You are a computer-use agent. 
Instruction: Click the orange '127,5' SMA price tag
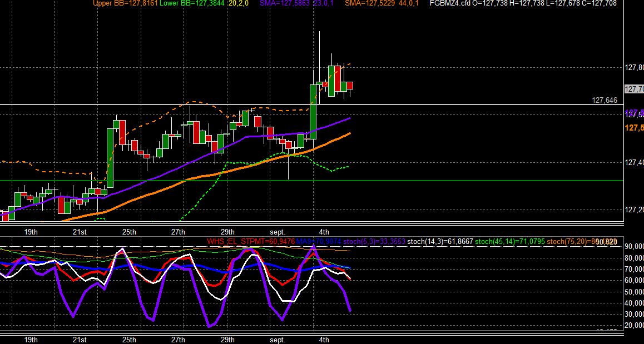(634, 128)
